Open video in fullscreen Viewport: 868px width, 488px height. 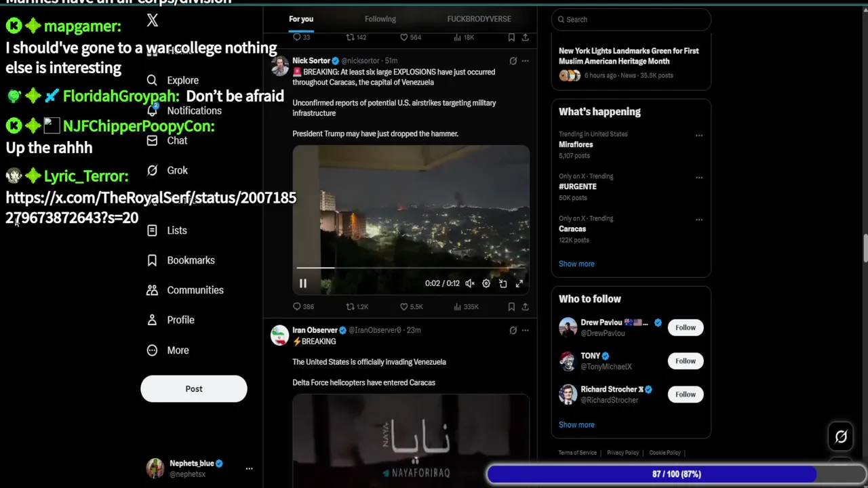pyautogui.click(x=519, y=283)
